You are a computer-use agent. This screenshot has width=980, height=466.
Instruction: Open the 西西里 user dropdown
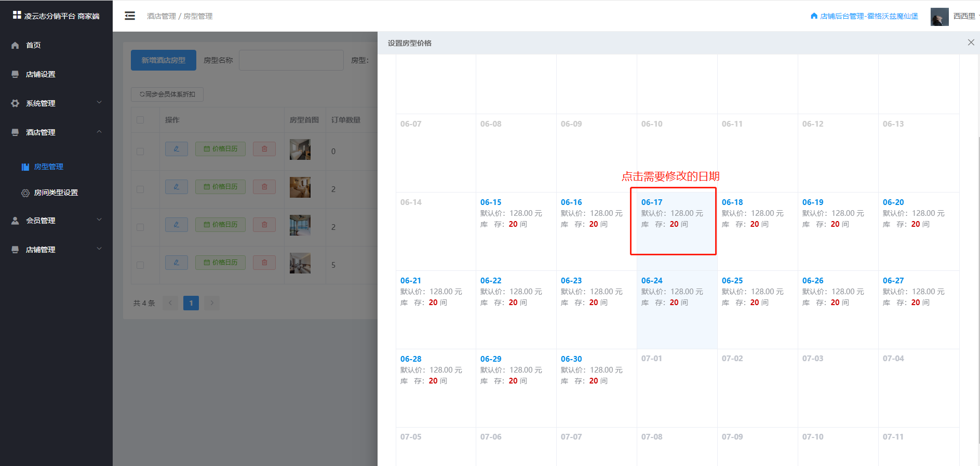tap(965, 16)
